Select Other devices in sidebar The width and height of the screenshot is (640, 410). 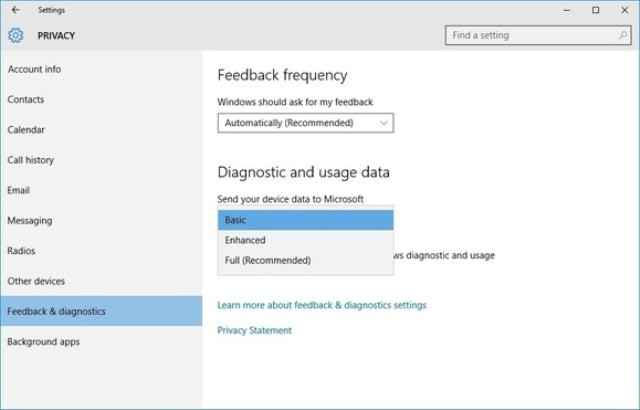point(36,281)
